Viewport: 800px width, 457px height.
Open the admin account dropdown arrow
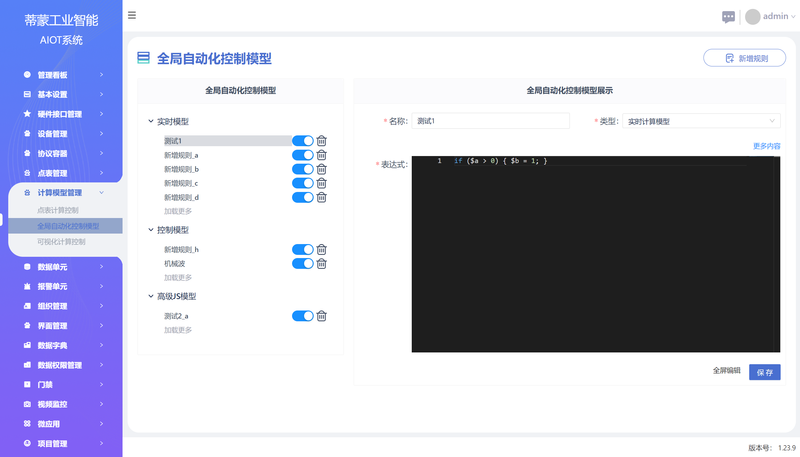point(793,17)
